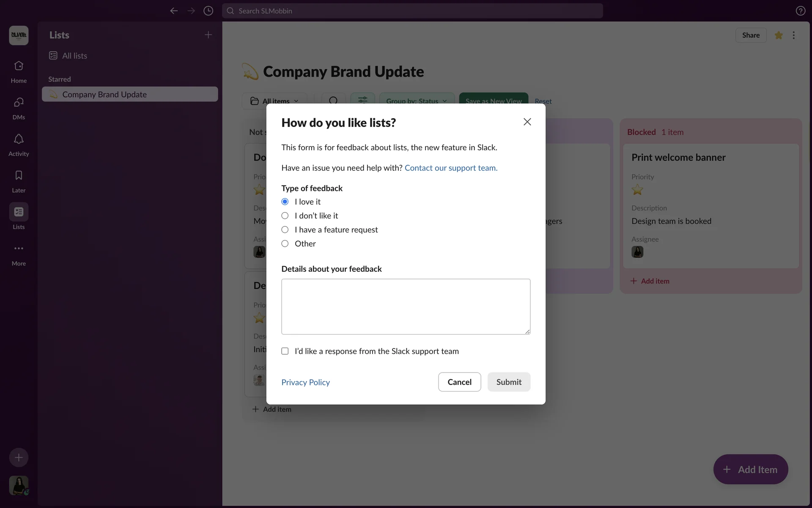Click the plus icon next to Lists

(x=208, y=35)
